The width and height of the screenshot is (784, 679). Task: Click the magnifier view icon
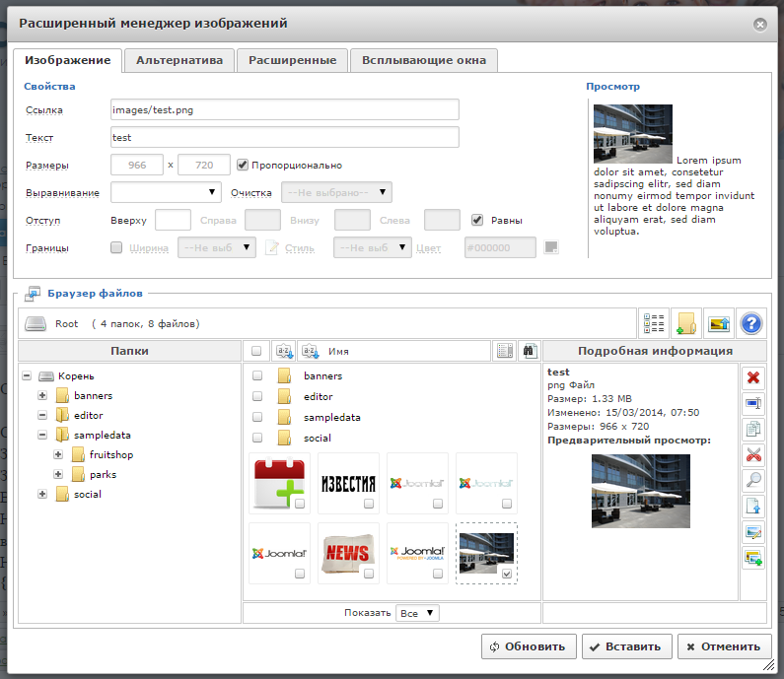753,480
